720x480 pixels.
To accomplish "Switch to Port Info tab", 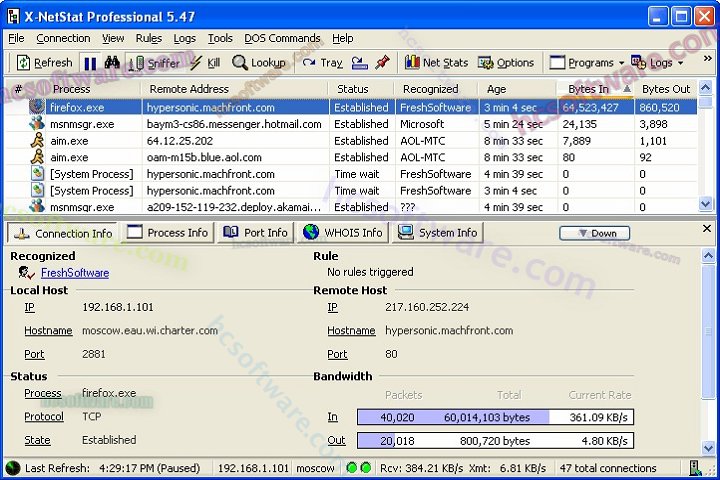I will coord(256,232).
